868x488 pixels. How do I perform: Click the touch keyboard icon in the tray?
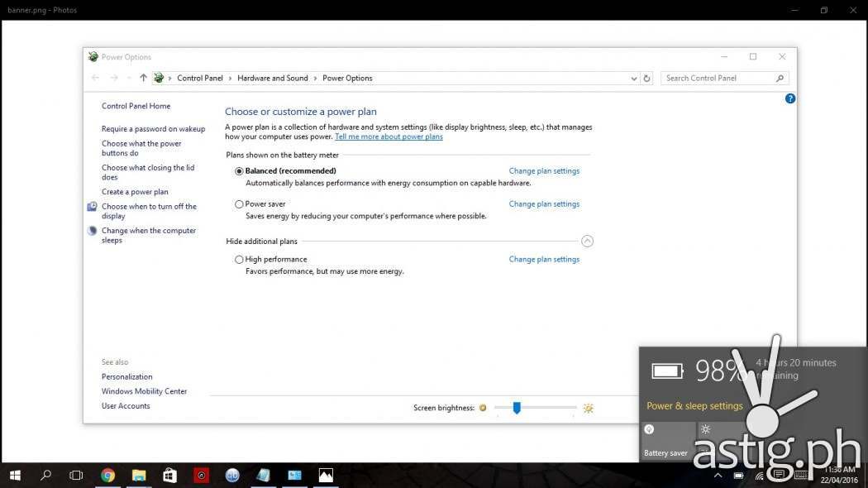[799, 476]
